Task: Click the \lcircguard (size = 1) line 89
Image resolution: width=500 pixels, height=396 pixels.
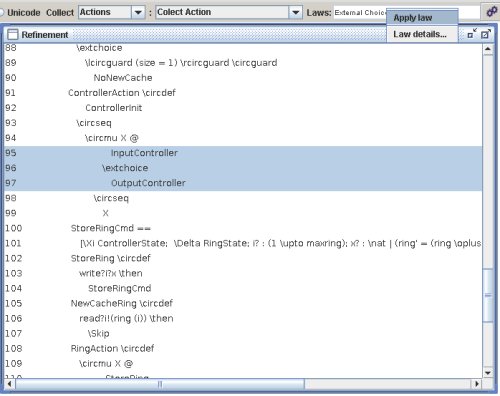Action: (x=181, y=63)
